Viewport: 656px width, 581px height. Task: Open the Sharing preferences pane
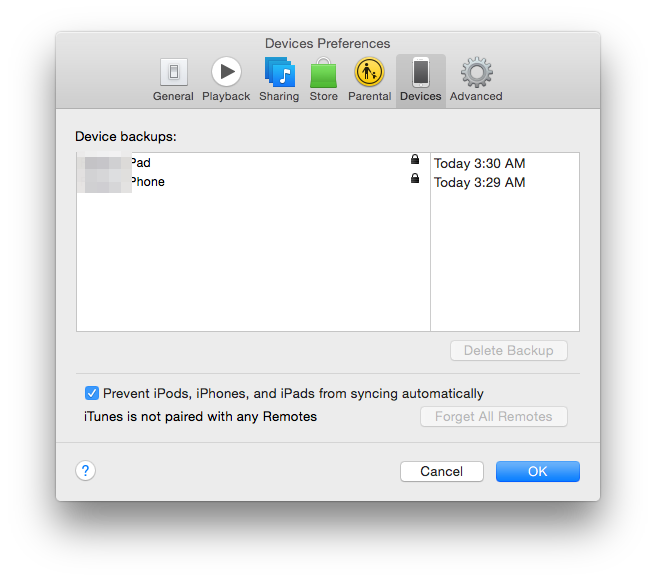pos(279,80)
